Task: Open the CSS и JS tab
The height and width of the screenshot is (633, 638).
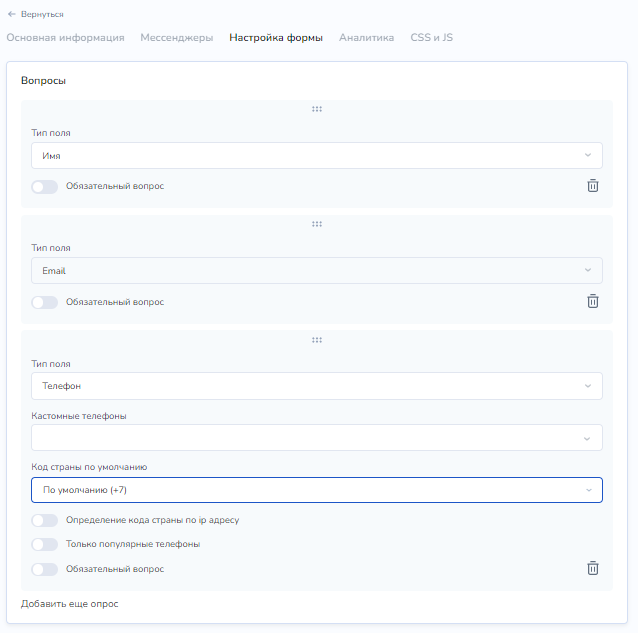Action: click(431, 37)
